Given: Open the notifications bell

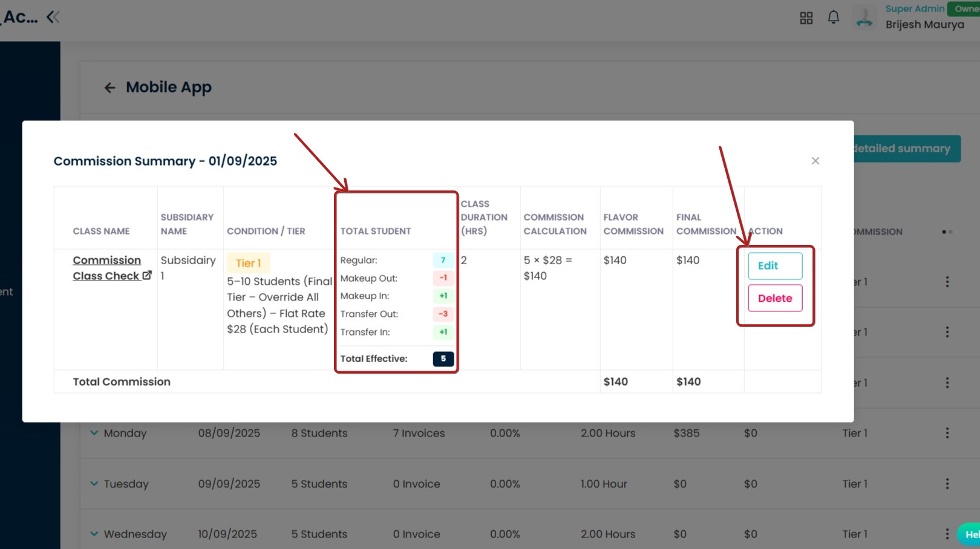Looking at the screenshot, I should coord(833,18).
